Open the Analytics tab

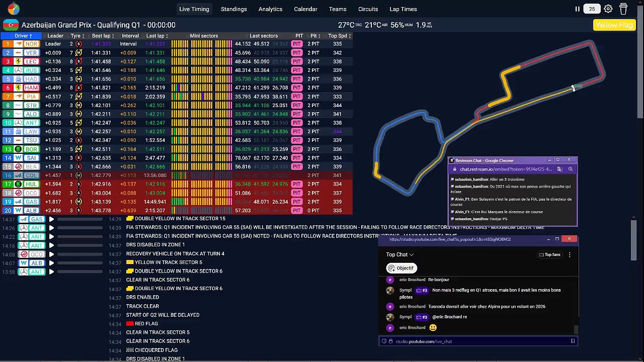(270, 9)
